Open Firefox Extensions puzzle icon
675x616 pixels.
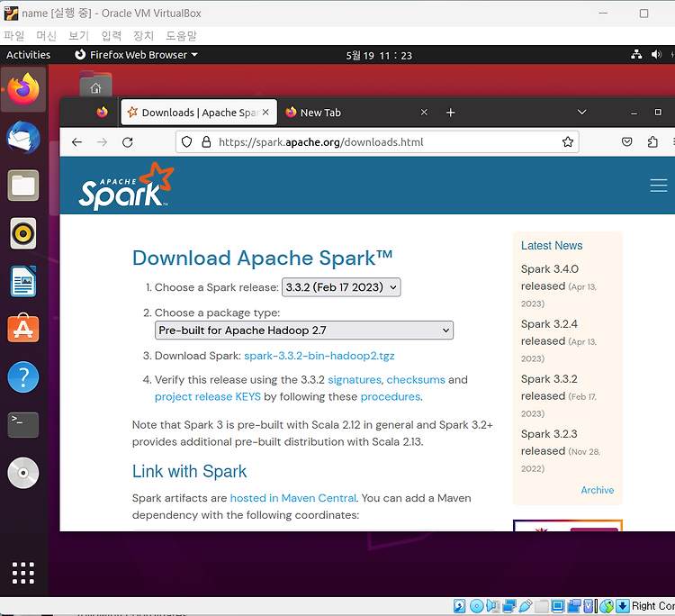coord(652,141)
